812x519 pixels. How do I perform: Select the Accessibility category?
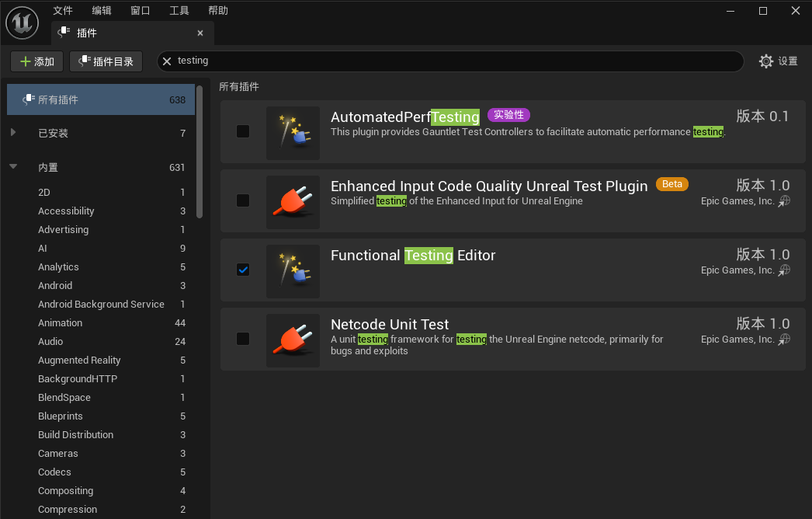(101, 211)
